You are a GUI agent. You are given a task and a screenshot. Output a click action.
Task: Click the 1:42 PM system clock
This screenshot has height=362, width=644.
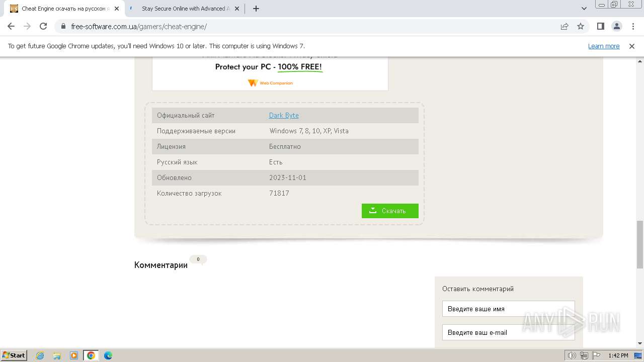tap(618, 355)
